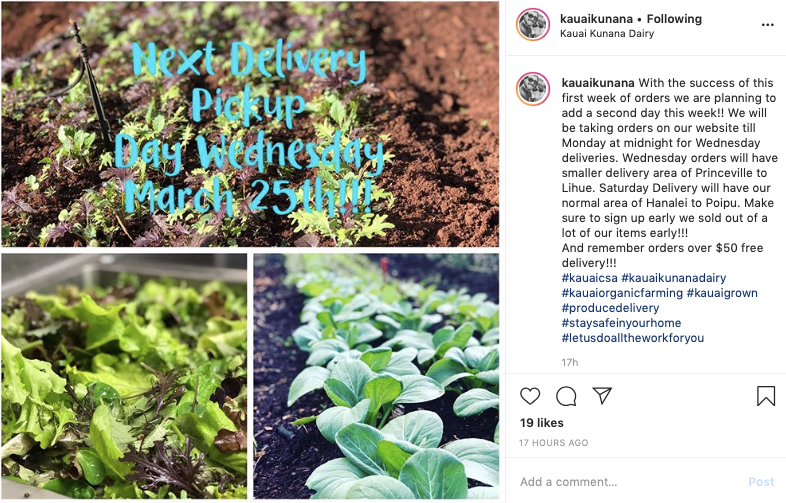
Task: Open the #kauaigrown hashtag
Action: coord(722,293)
